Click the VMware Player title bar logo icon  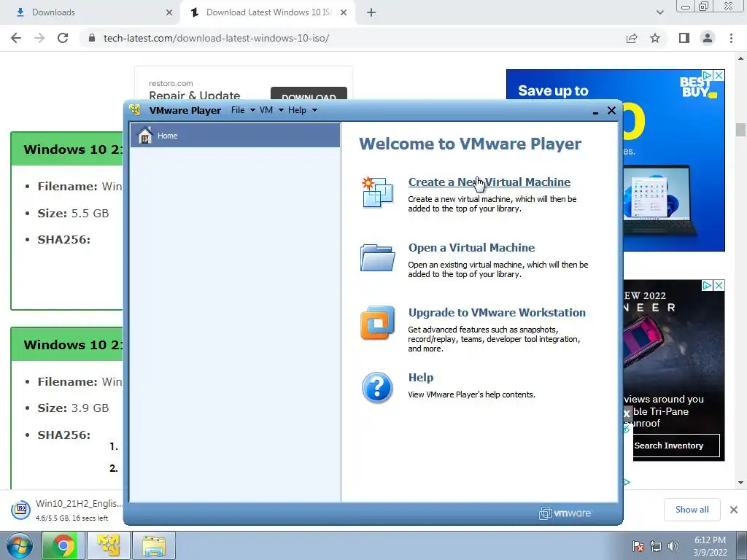(x=135, y=110)
